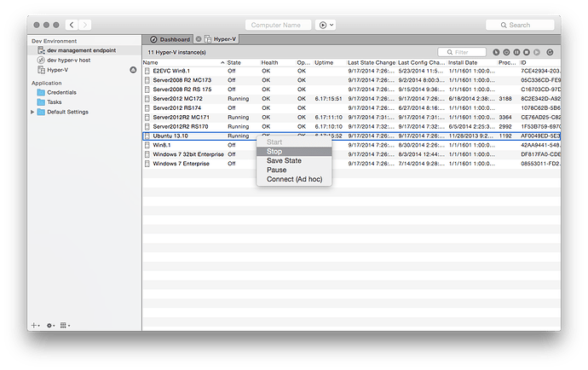Choose Stop from the context menu
The width and height of the screenshot is (588, 370).
274,151
